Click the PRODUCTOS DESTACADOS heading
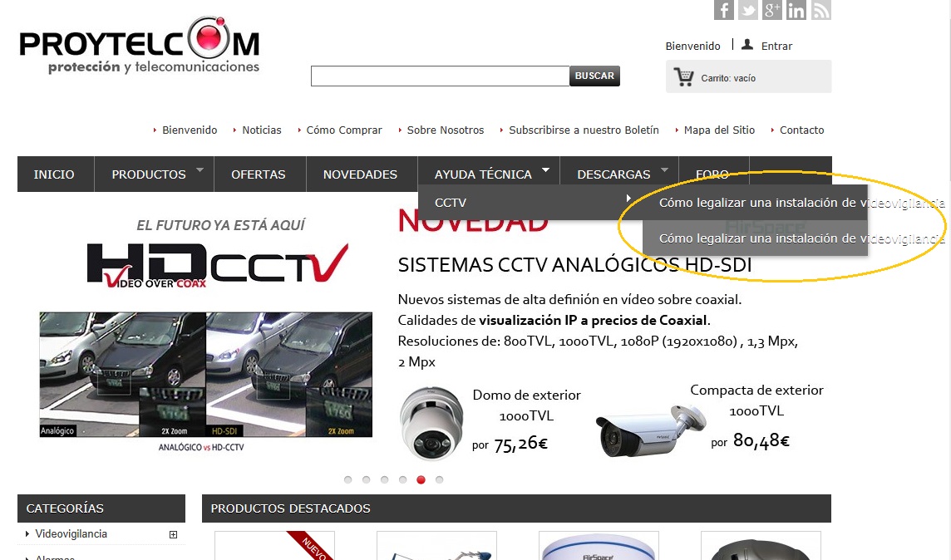The height and width of the screenshot is (560, 951). pos(290,508)
